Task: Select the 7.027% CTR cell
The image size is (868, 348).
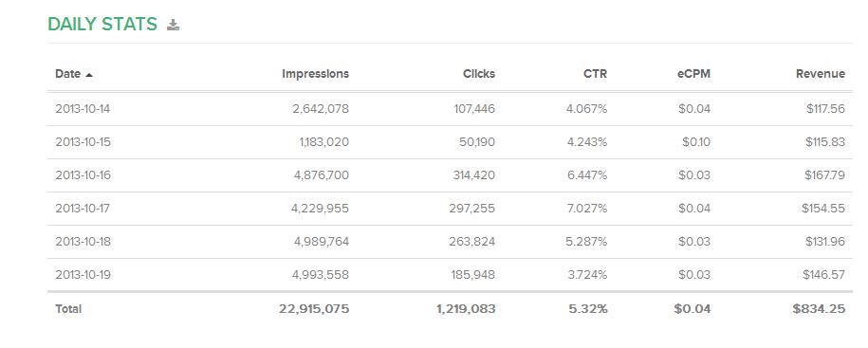Action: tap(587, 209)
